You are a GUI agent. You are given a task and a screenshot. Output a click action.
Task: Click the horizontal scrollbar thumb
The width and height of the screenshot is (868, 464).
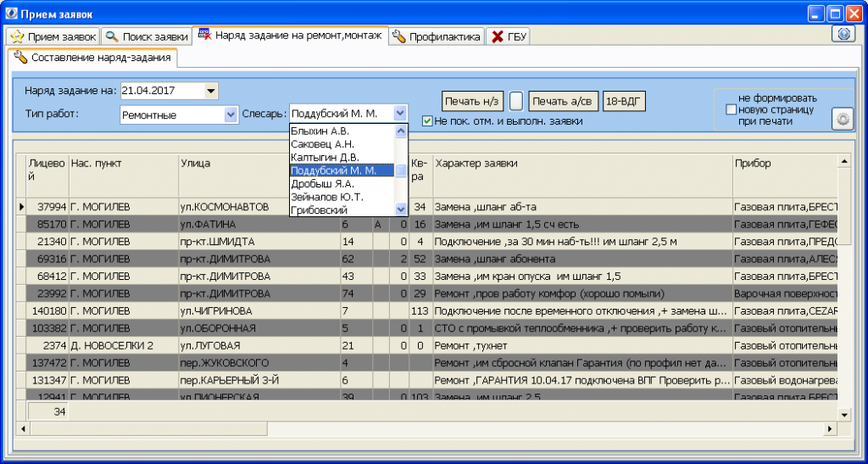point(149,428)
